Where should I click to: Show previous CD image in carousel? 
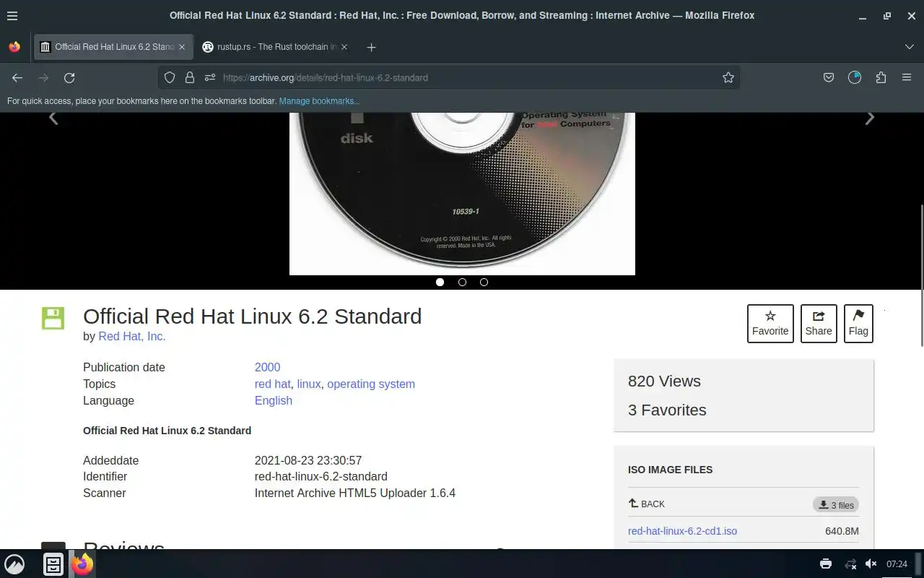53,118
